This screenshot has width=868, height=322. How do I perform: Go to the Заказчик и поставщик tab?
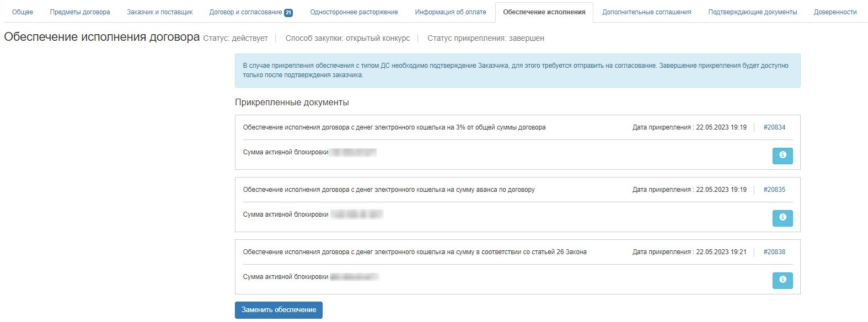tap(160, 12)
